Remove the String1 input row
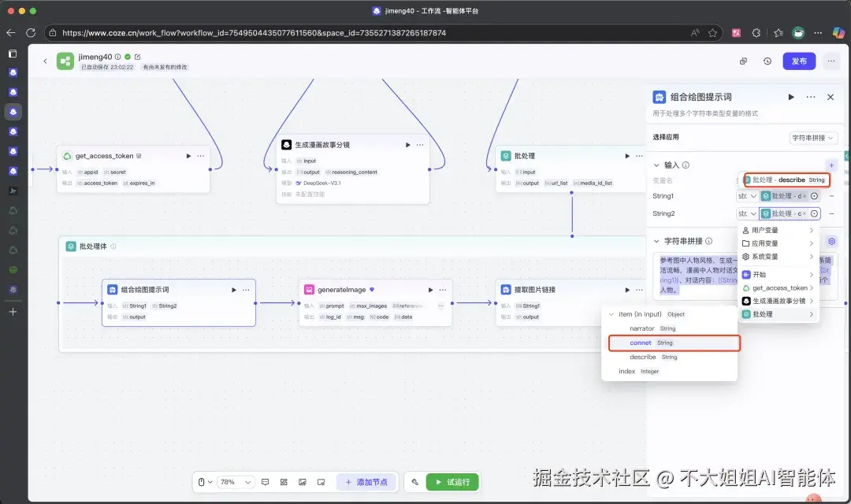851x504 pixels. [831, 196]
